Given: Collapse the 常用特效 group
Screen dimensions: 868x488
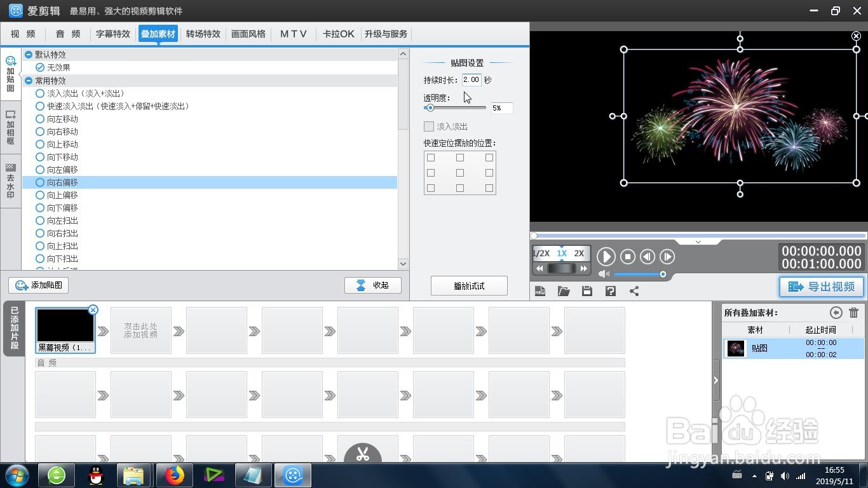Looking at the screenshot, I should [x=29, y=81].
